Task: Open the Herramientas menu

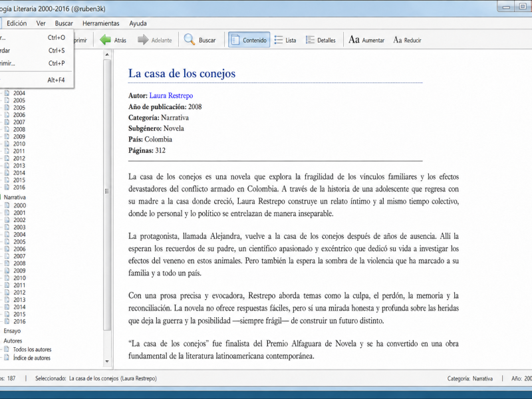Action: (x=101, y=23)
